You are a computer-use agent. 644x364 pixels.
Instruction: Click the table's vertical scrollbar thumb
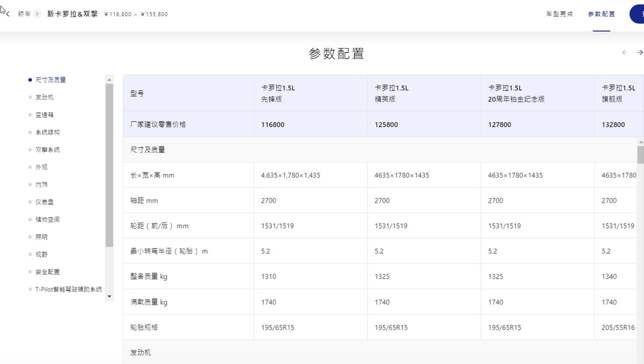(x=640, y=155)
